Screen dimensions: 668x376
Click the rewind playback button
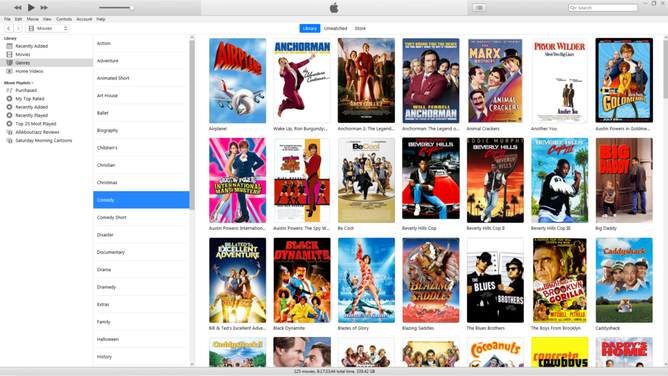coord(17,8)
